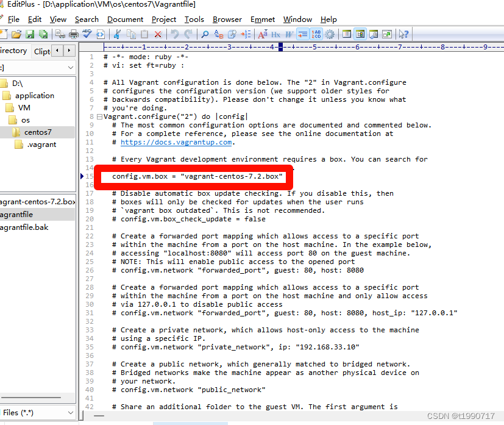The image size is (504, 425).
Task: Undo the last edit
Action: (x=174, y=34)
